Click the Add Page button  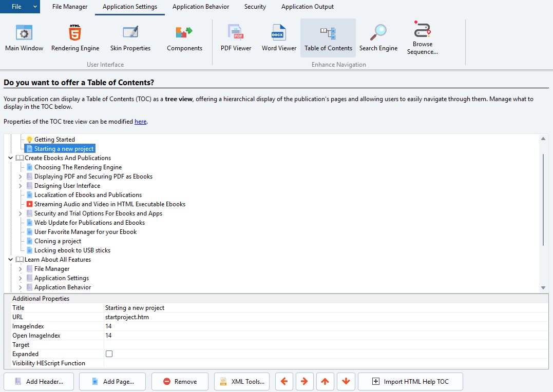(112, 381)
